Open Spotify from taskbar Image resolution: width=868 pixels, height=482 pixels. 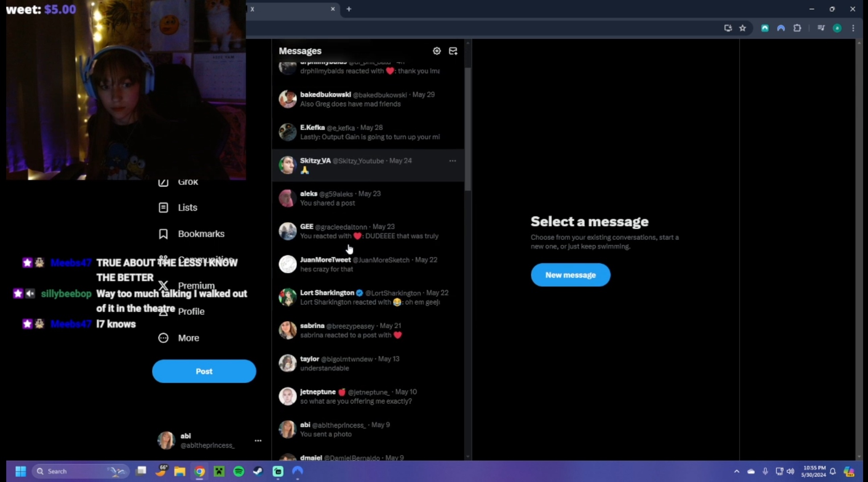point(239,471)
